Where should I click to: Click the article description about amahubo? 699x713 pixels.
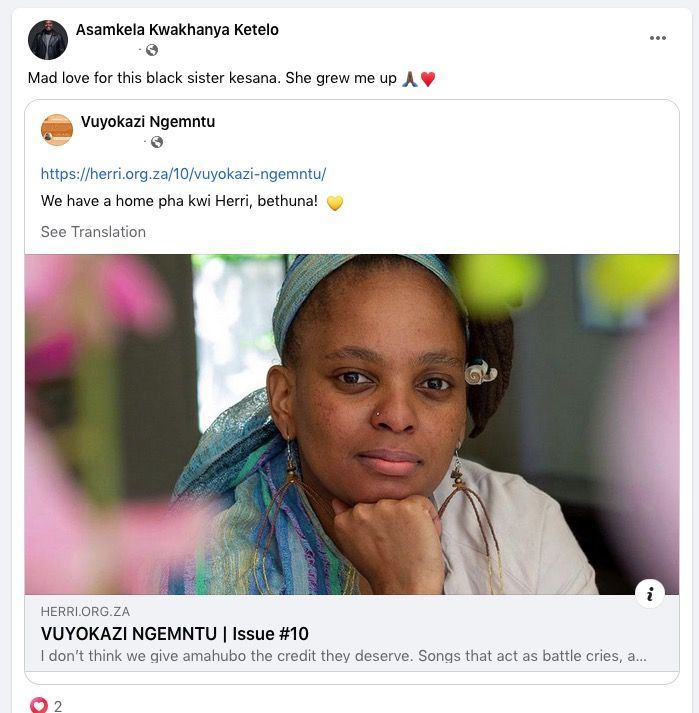[x=344, y=657]
